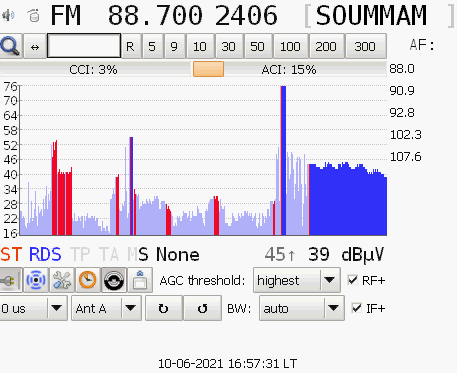Select the 300 kHz step button
457x373 pixels.
365,46
